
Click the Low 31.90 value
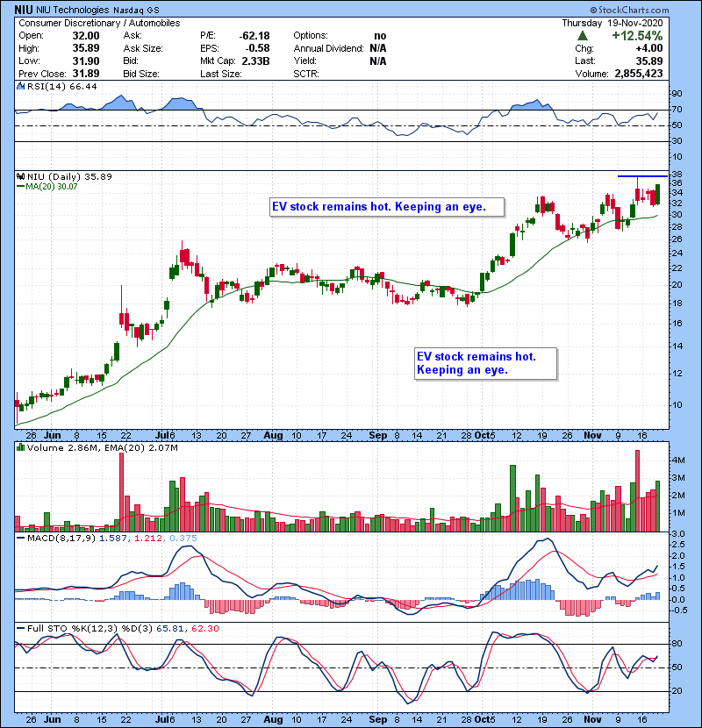[86, 61]
